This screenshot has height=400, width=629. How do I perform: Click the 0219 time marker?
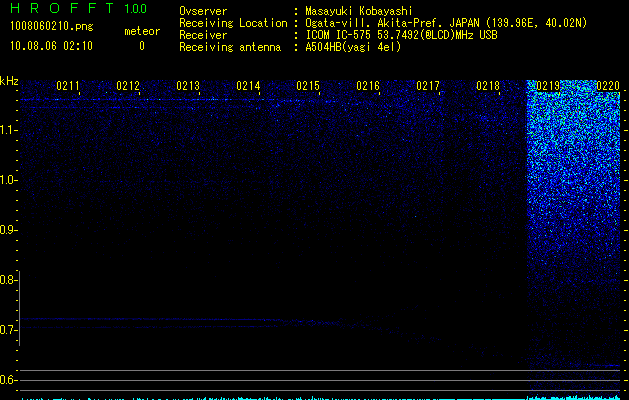(x=548, y=86)
